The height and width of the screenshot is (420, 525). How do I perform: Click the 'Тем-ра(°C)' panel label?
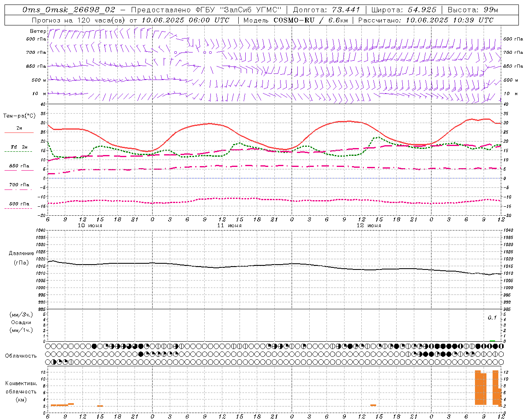click(x=19, y=116)
